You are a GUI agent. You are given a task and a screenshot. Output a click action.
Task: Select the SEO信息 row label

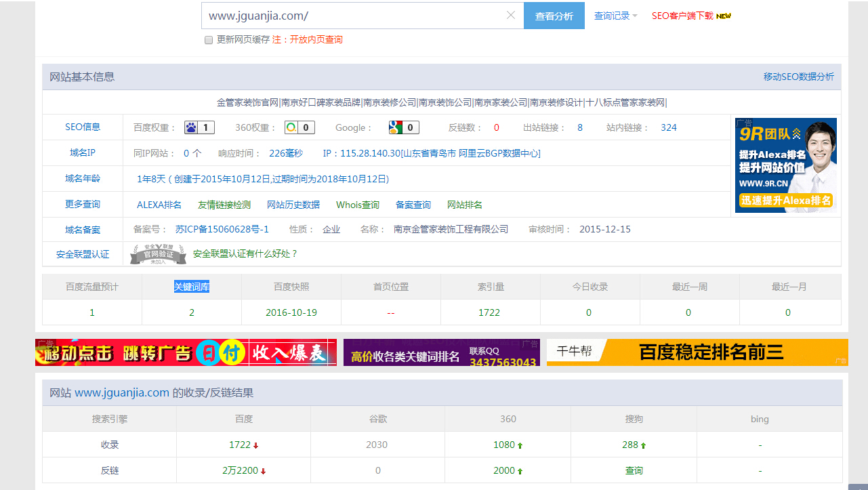point(83,127)
